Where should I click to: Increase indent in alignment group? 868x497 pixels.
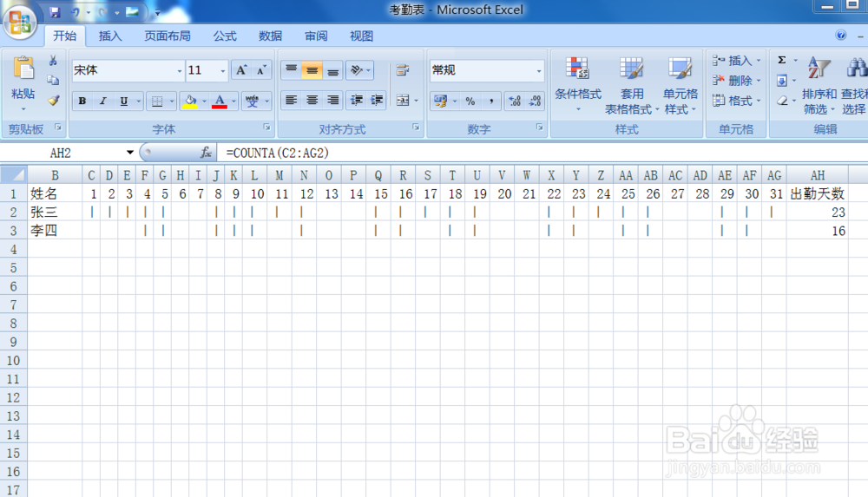[377, 100]
